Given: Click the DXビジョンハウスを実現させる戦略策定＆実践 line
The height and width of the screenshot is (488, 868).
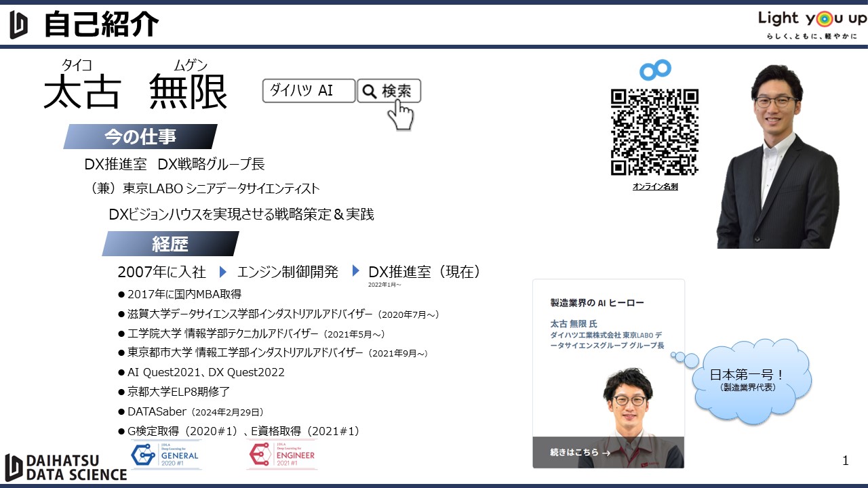Looking at the screenshot, I should [241, 214].
